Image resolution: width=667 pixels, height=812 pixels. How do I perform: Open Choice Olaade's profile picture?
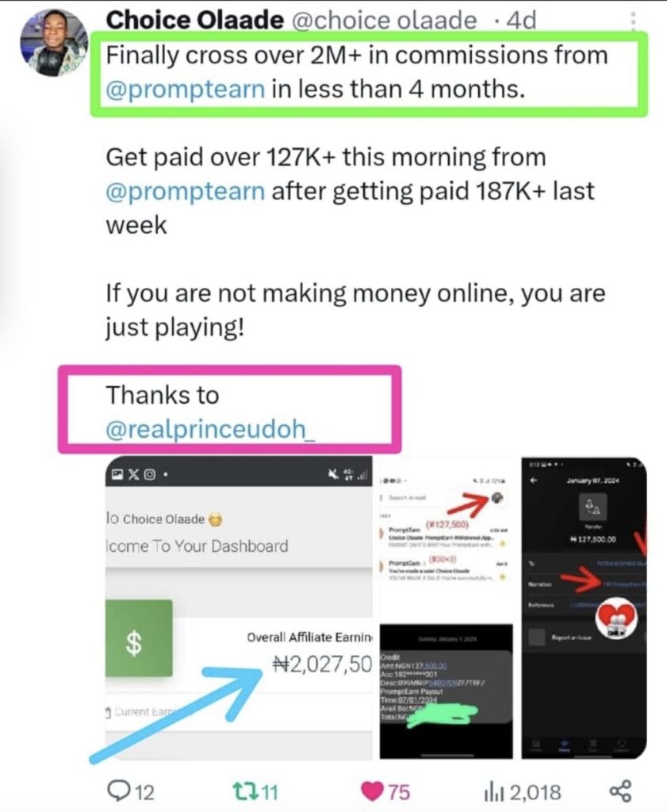pos(53,43)
